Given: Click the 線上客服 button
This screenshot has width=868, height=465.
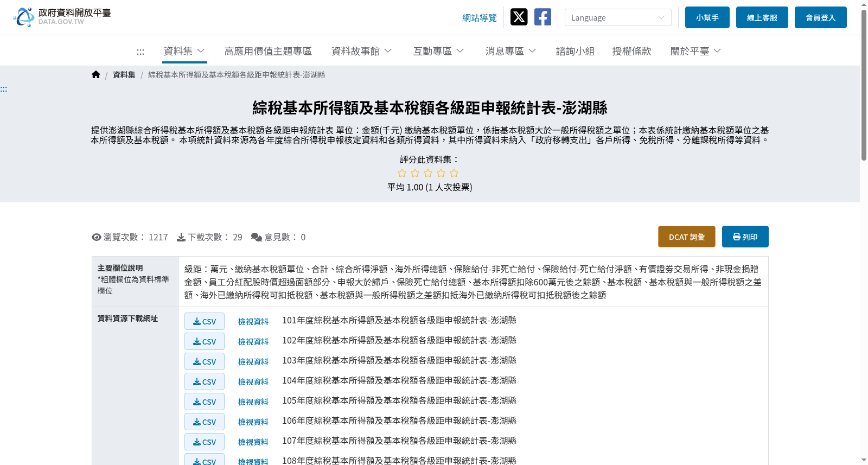Looking at the screenshot, I should (x=762, y=17).
